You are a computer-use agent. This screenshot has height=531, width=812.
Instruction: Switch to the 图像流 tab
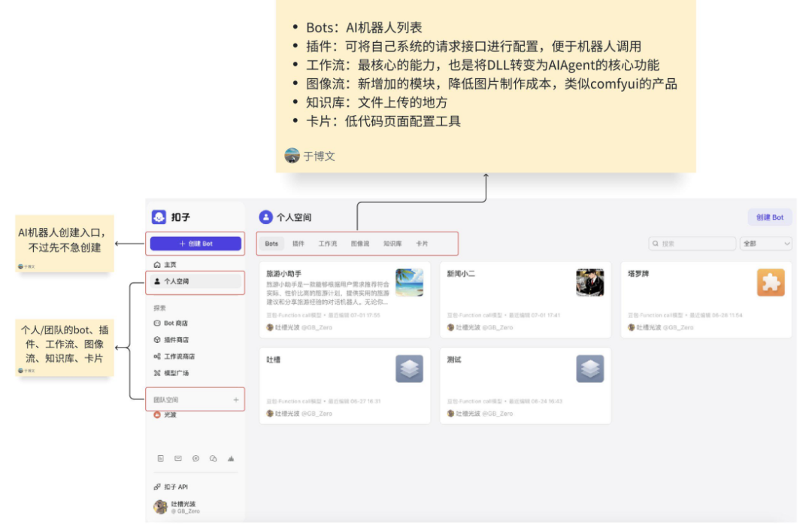coord(360,244)
